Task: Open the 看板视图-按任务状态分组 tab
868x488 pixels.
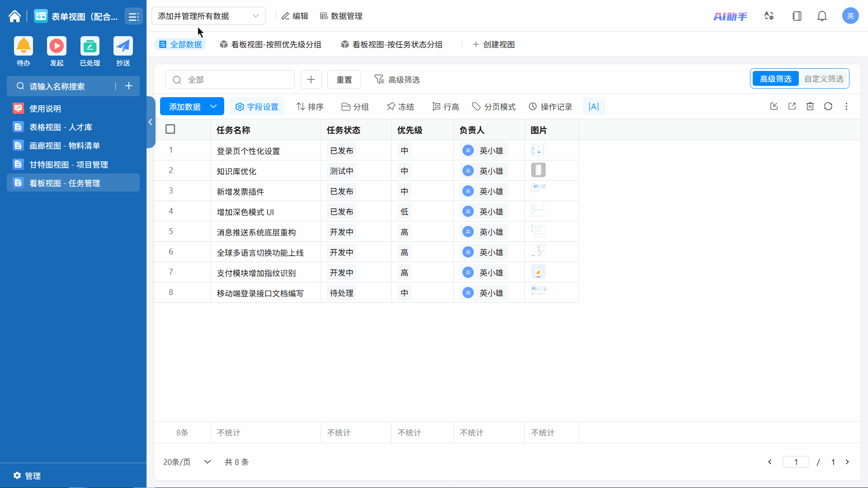Action: tap(392, 44)
